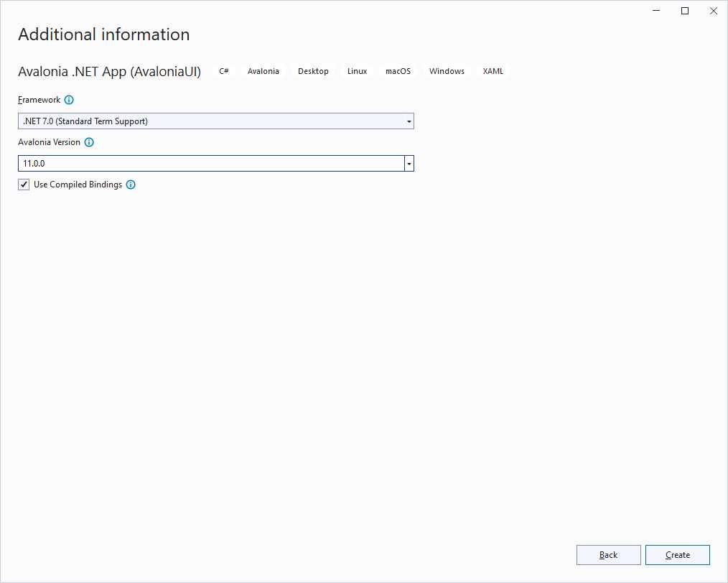
Task: Click the info icon beside Use Compiled Bindings
Action: 131,185
